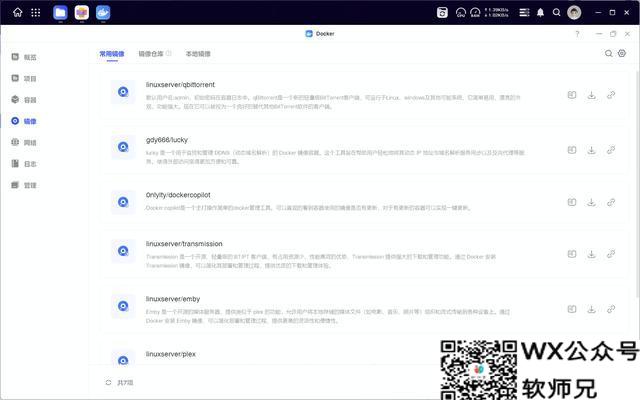Switch to the 本地镜像 tab
Screen dimensions: 640x400
tap(198, 54)
